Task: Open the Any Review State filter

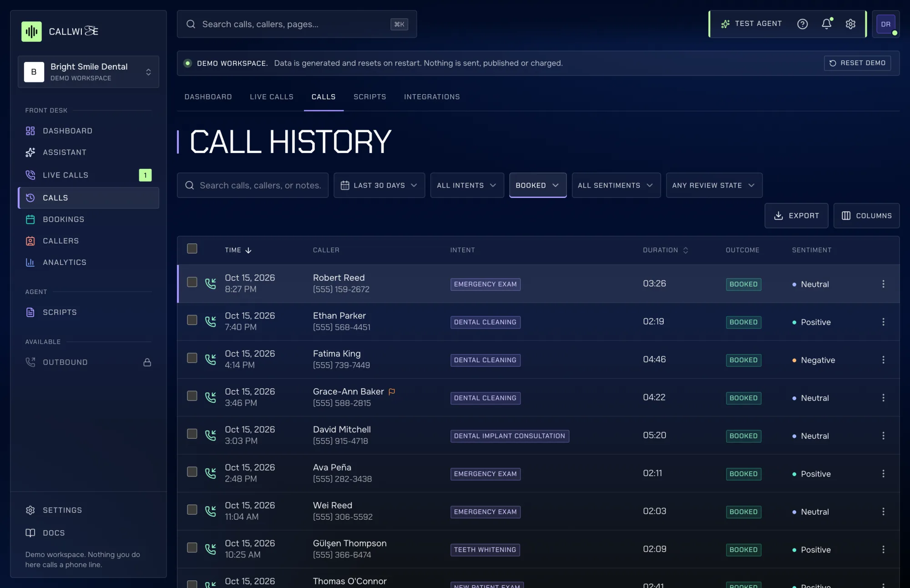Action: pyautogui.click(x=714, y=185)
